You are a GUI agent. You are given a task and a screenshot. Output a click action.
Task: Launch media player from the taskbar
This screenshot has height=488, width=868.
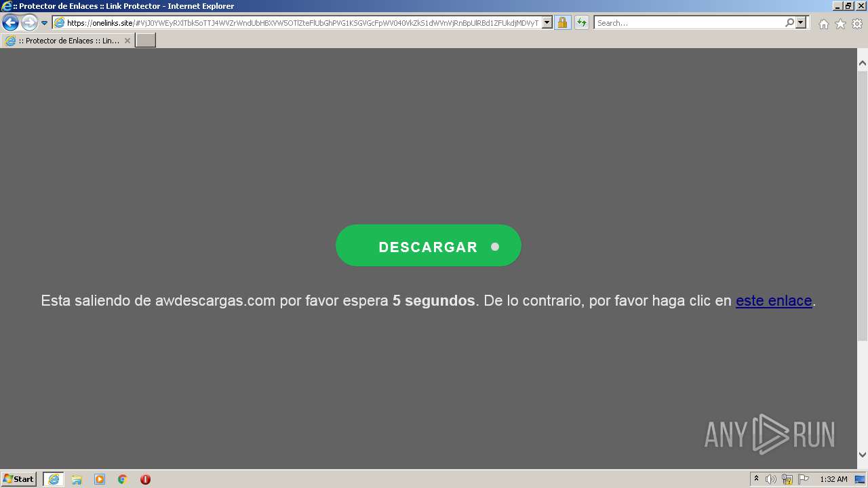[x=100, y=479]
